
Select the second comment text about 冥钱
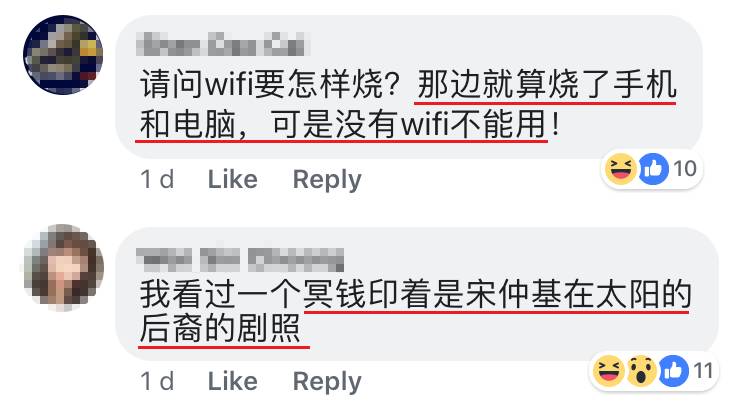416,311
